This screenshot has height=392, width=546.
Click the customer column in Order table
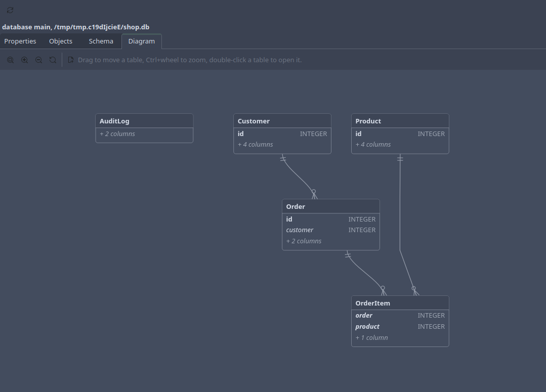point(331,230)
